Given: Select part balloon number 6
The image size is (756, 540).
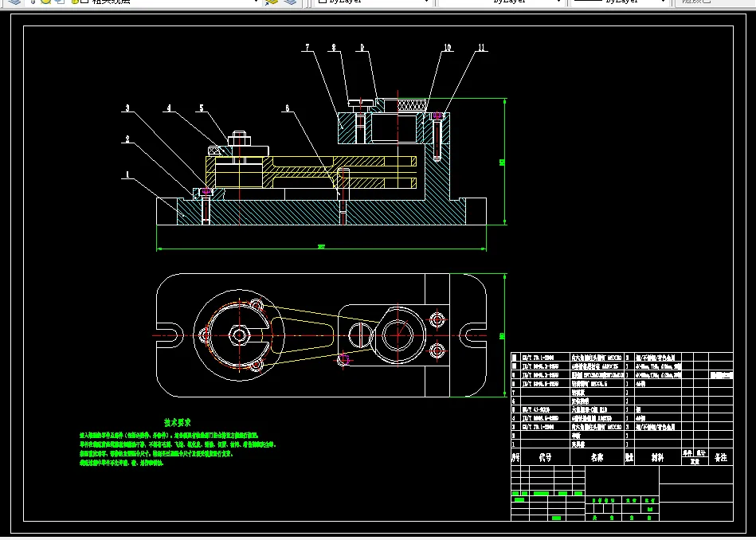Looking at the screenshot, I should [287, 106].
